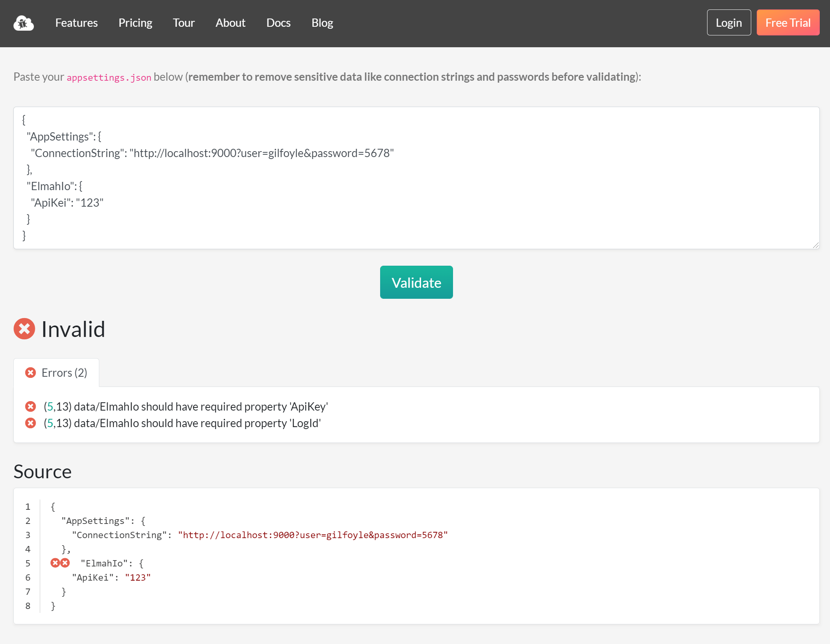Open the Login page
Screen dimensions: 830x644
[728, 22]
